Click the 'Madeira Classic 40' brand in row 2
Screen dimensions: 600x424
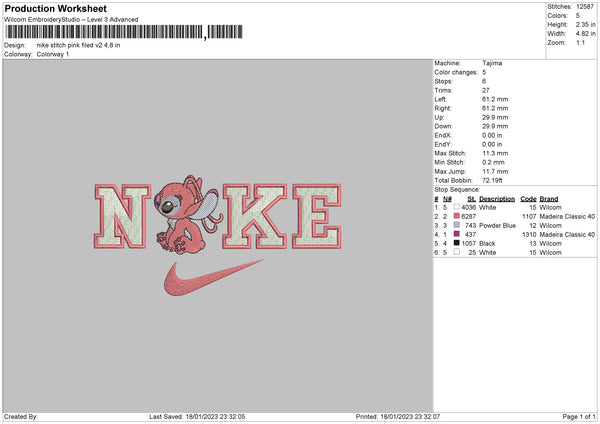click(567, 216)
